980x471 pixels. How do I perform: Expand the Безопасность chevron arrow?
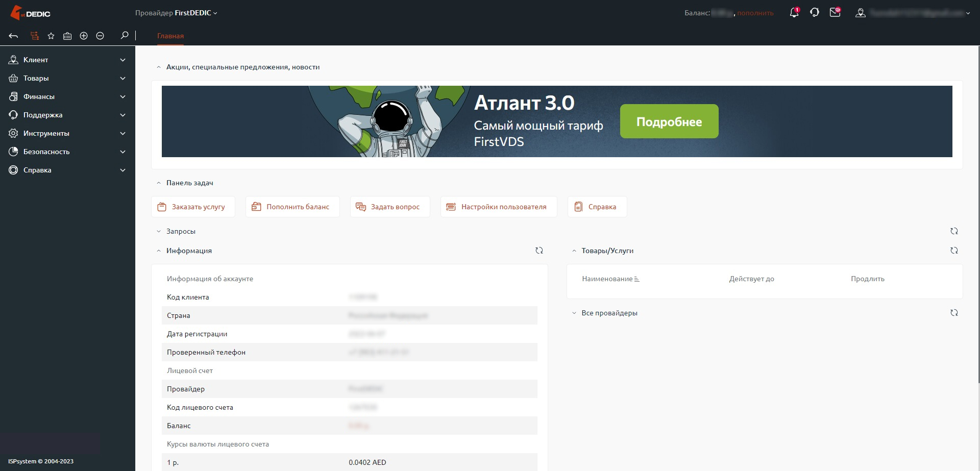[122, 152]
